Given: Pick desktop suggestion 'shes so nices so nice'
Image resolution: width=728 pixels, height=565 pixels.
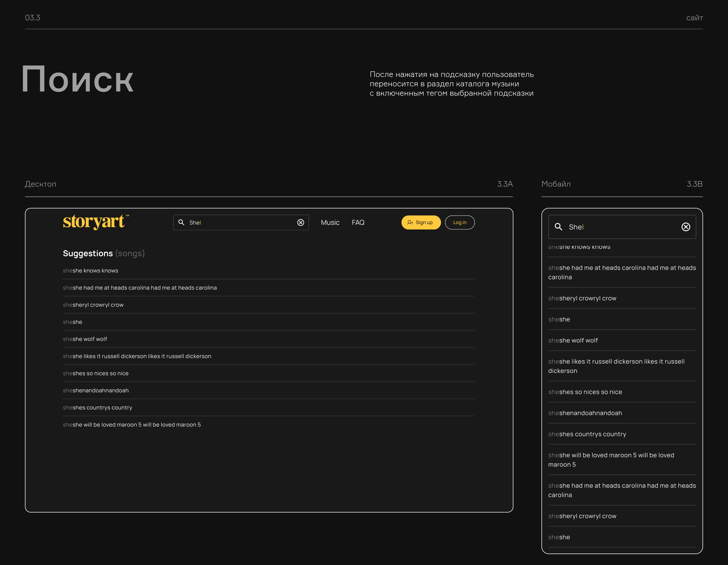Looking at the screenshot, I should [x=96, y=373].
